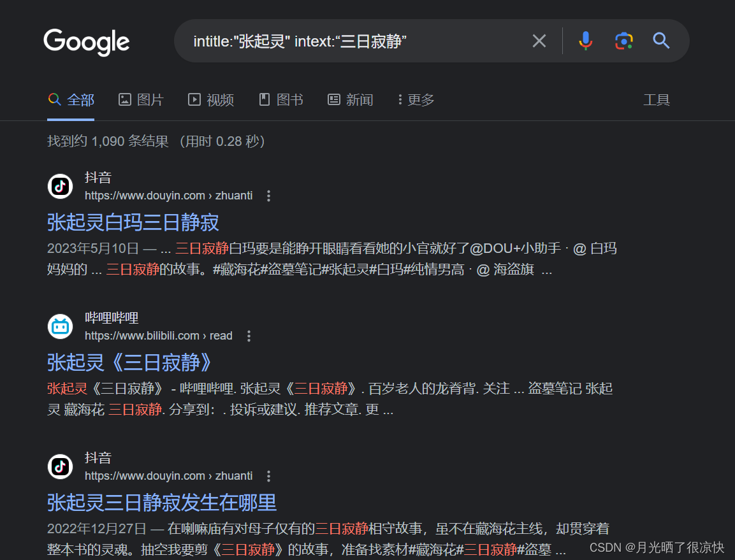Start voice search with microphone icon
Screen dimensions: 735x560
click(585, 41)
